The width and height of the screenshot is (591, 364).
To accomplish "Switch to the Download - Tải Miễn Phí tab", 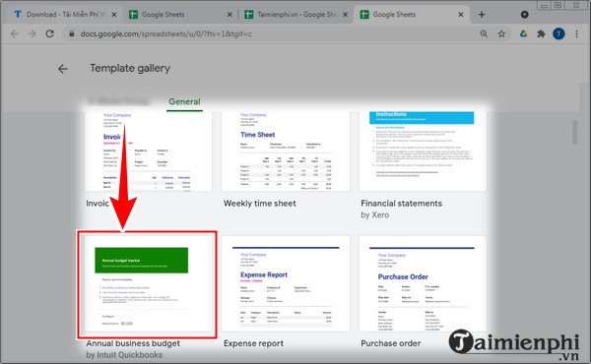I will click(x=65, y=15).
